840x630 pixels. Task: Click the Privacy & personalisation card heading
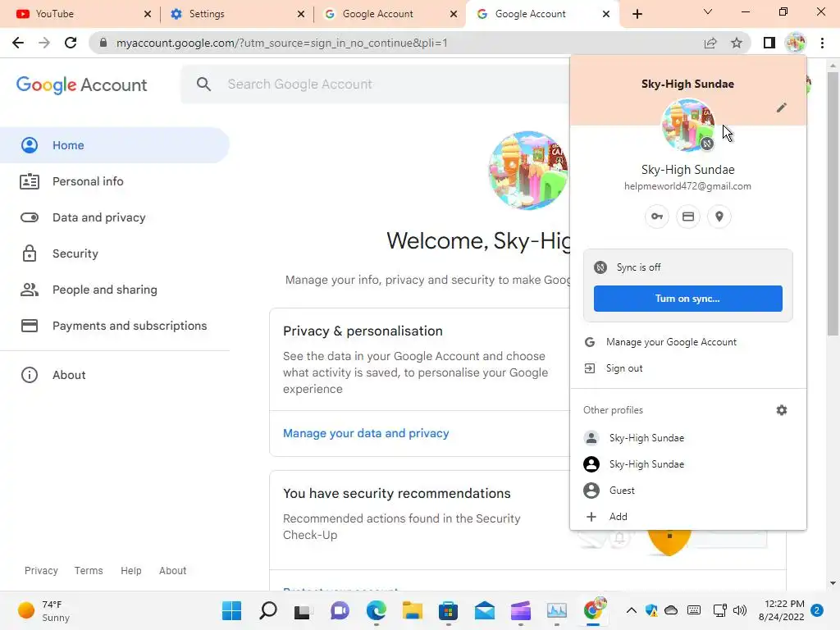pyautogui.click(x=363, y=331)
